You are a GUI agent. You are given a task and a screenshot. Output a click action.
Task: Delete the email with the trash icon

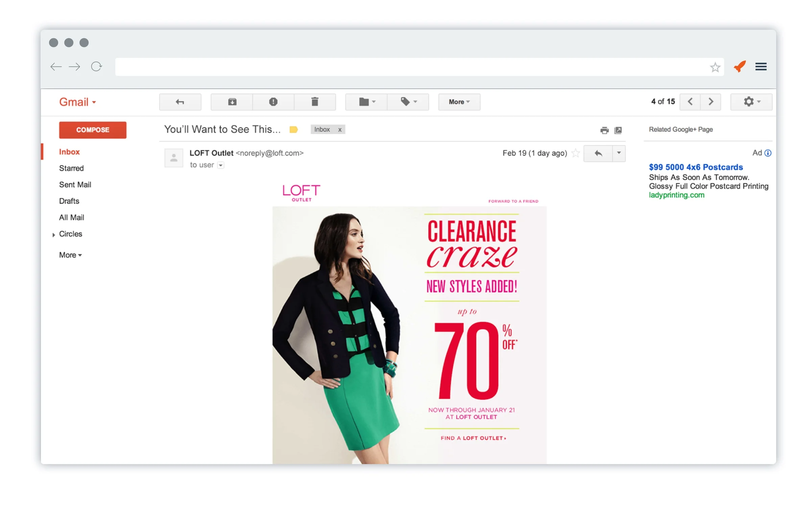(x=315, y=102)
